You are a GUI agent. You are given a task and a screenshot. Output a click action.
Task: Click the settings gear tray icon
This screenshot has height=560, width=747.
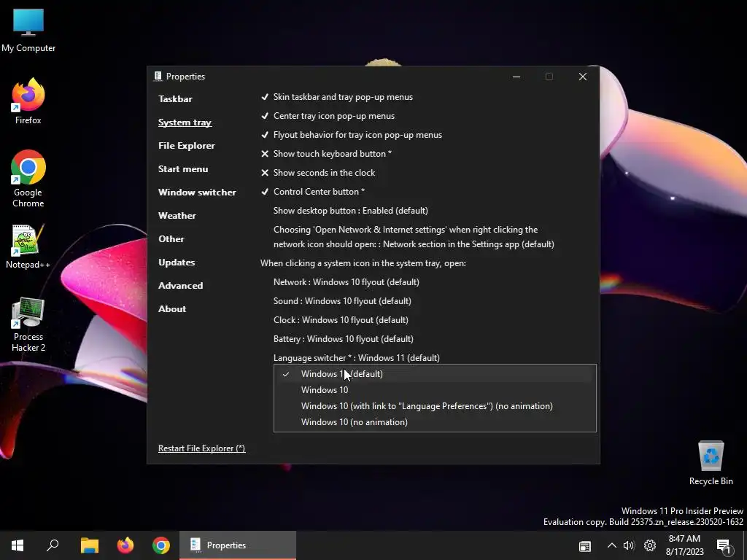click(650, 545)
